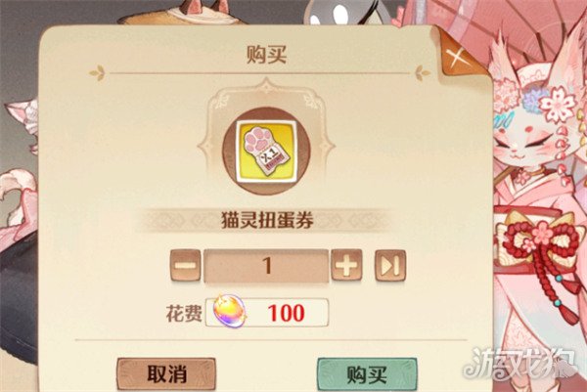Viewport: 587px width, 392px height.
Task: Tap the cat paw gacha ticket icon
Action: tap(266, 152)
